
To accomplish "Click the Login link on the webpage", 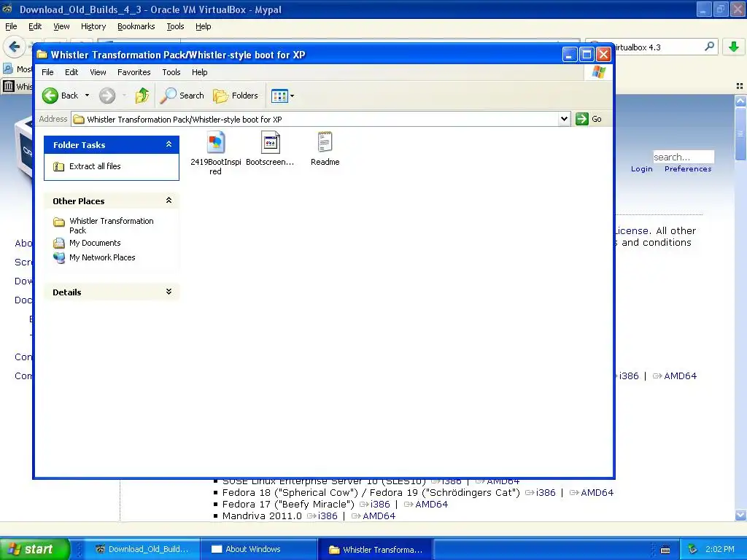I will click(642, 169).
